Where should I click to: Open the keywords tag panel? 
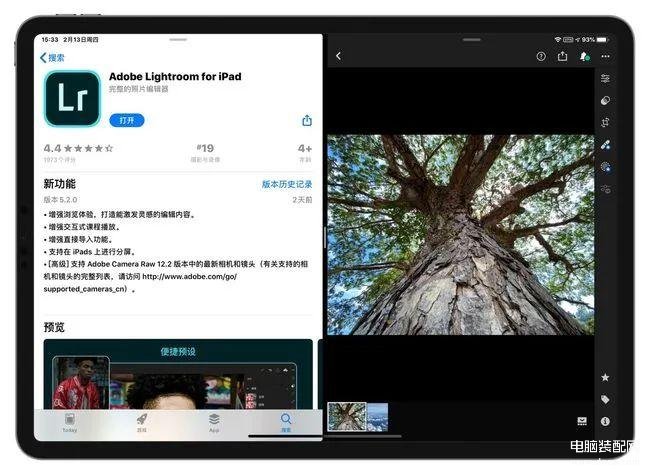pyautogui.click(x=605, y=399)
